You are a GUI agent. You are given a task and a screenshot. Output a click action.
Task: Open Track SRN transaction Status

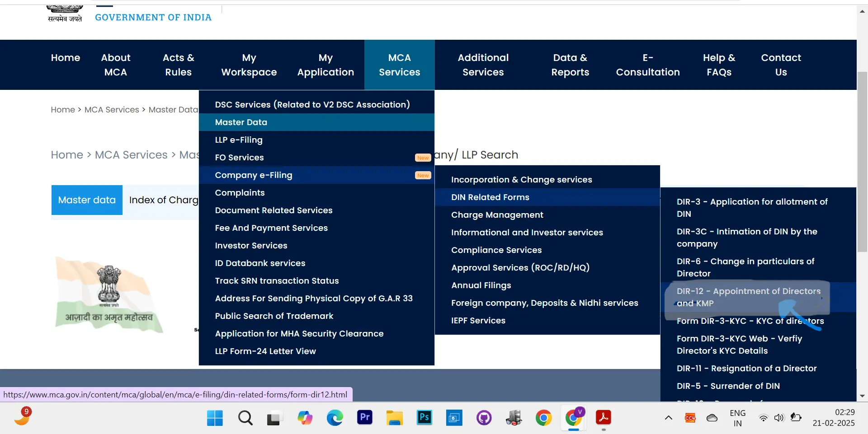click(316, 280)
